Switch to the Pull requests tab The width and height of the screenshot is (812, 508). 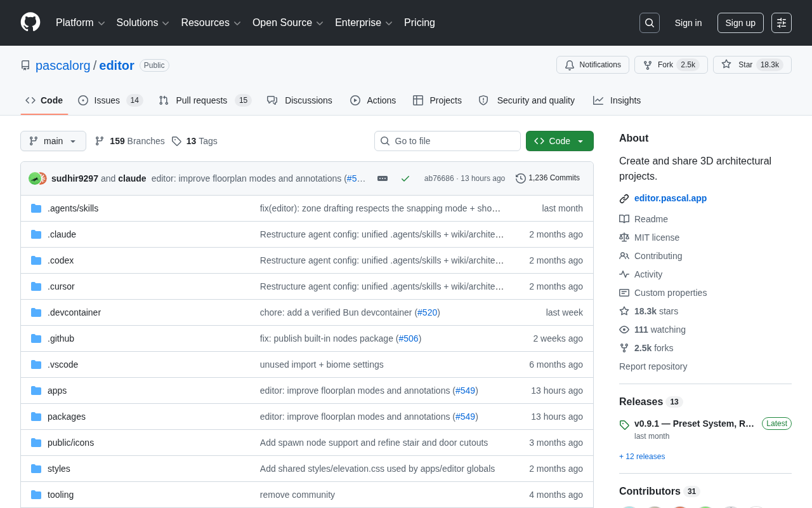tap(205, 100)
